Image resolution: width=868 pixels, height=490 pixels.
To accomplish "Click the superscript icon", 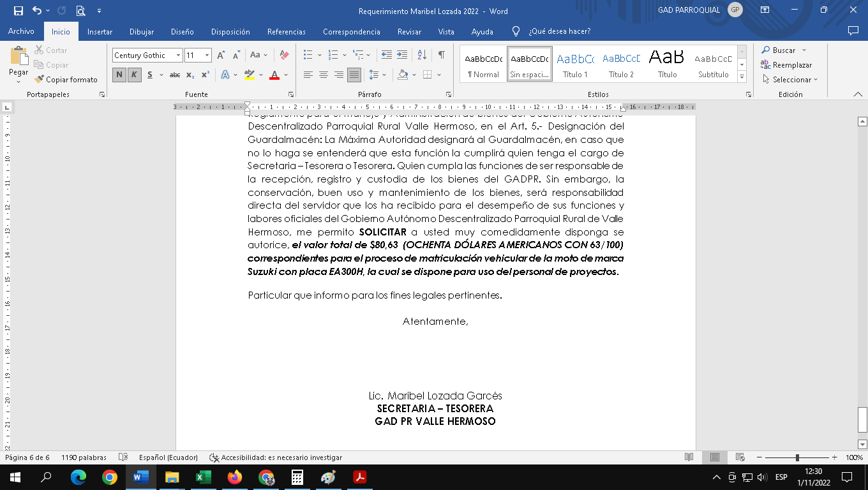I will click(205, 75).
